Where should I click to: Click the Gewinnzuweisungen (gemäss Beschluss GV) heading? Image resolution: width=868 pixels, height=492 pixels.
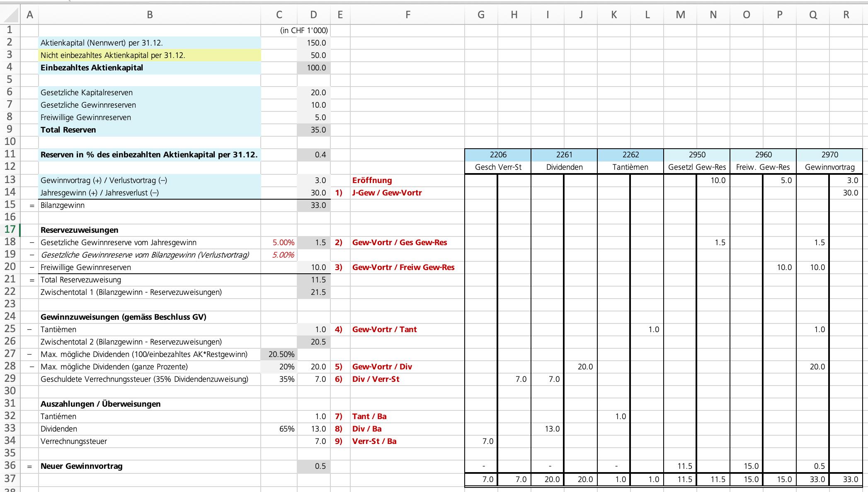123,317
